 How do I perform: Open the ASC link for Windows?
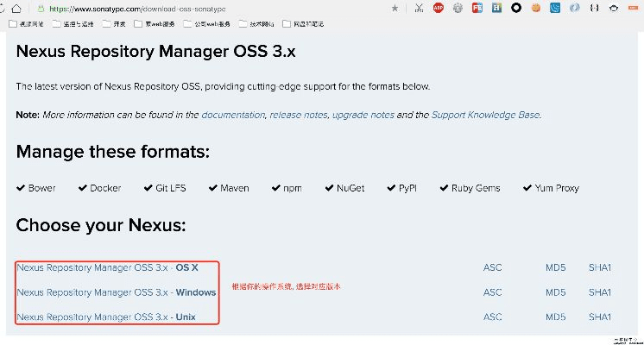[x=492, y=292]
